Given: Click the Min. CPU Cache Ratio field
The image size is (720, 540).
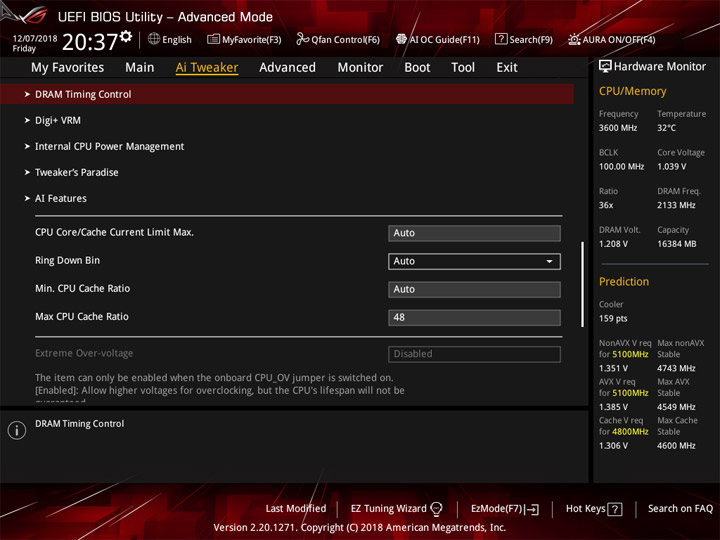Looking at the screenshot, I should point(474,290).
